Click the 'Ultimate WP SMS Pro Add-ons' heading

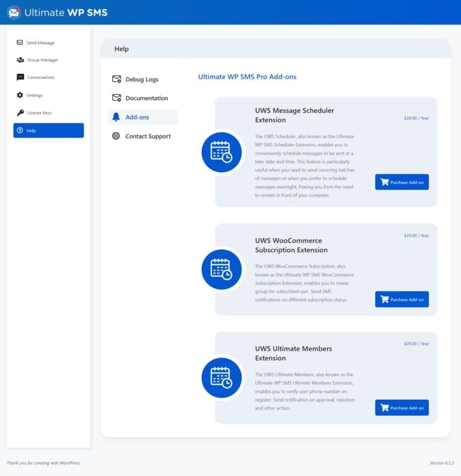(x=247, y=77)
